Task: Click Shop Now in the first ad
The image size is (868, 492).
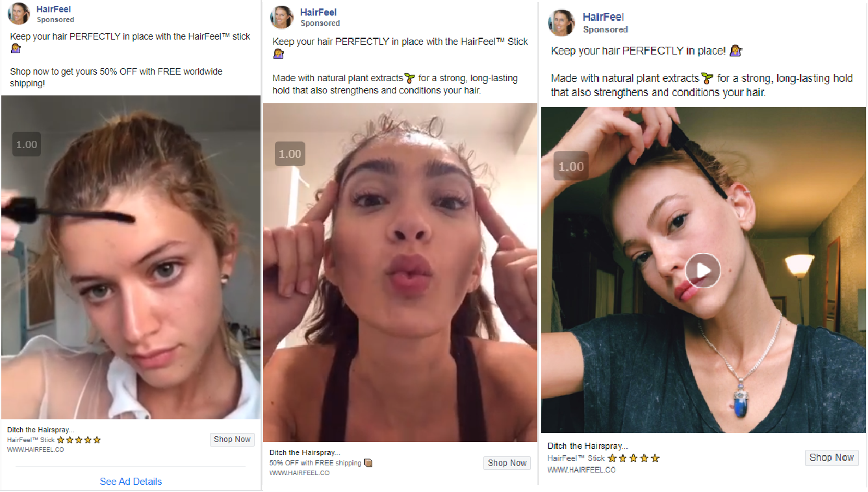Action: click(x=232, y=439)
